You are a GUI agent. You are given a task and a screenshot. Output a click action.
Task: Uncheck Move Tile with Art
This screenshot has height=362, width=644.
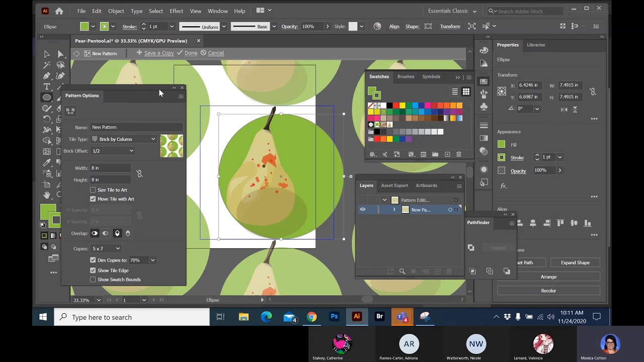93,199
